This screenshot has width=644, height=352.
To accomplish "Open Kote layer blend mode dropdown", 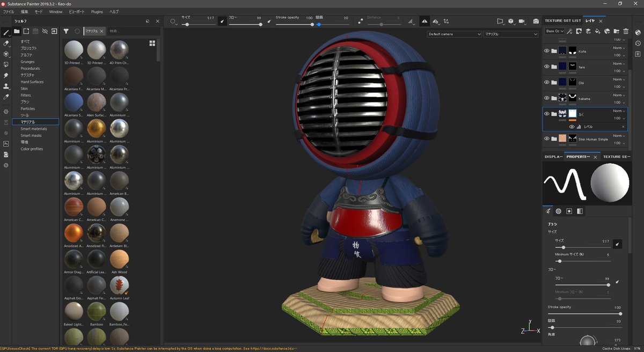I will [x=619, y=48].
